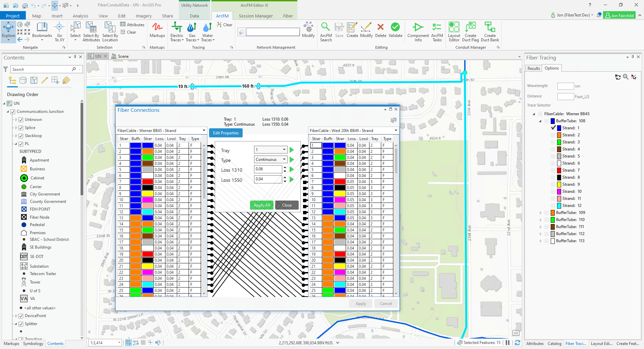Switch to the Scene view tab
Viewport: 644px width, 349px height.
120,56
